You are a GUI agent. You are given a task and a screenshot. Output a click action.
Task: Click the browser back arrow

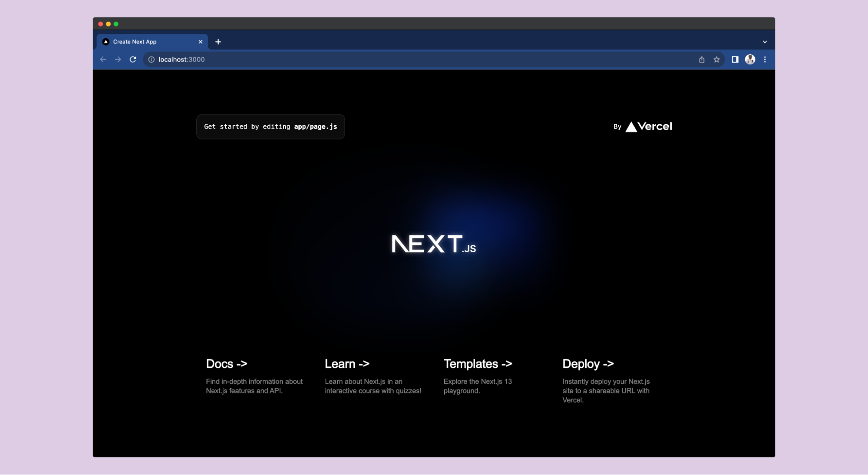(x=103, y=59)
